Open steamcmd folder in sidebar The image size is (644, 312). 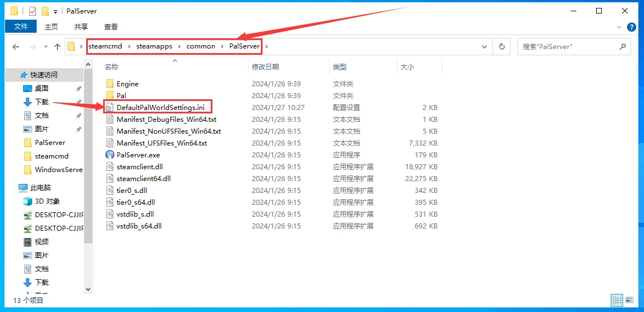click(51, 156)
